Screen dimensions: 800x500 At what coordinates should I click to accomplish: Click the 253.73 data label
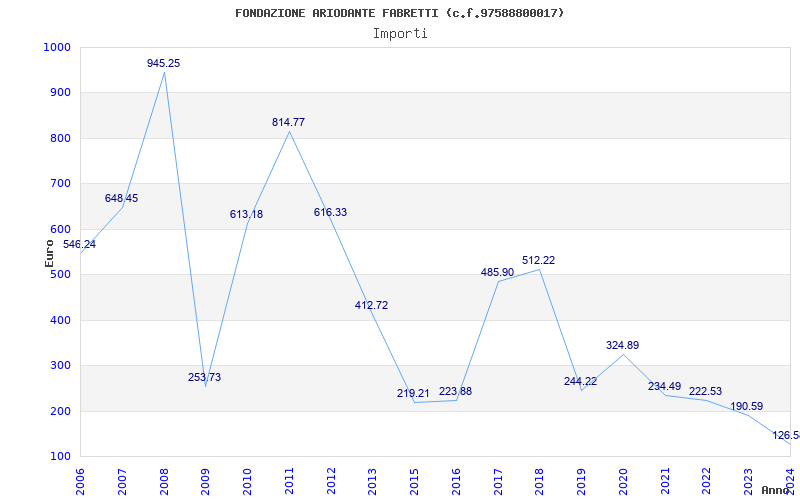point(205,378)
